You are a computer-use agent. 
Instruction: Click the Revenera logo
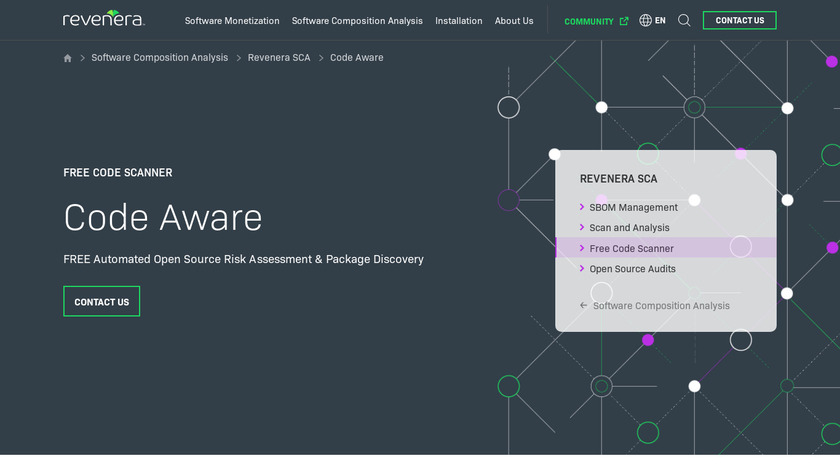104,18
